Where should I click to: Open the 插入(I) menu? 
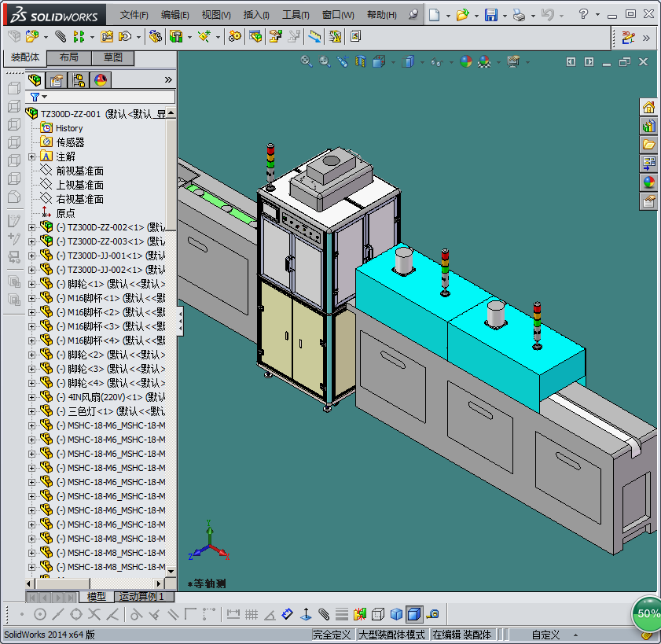pyautogui.click(x=256, y=15)
